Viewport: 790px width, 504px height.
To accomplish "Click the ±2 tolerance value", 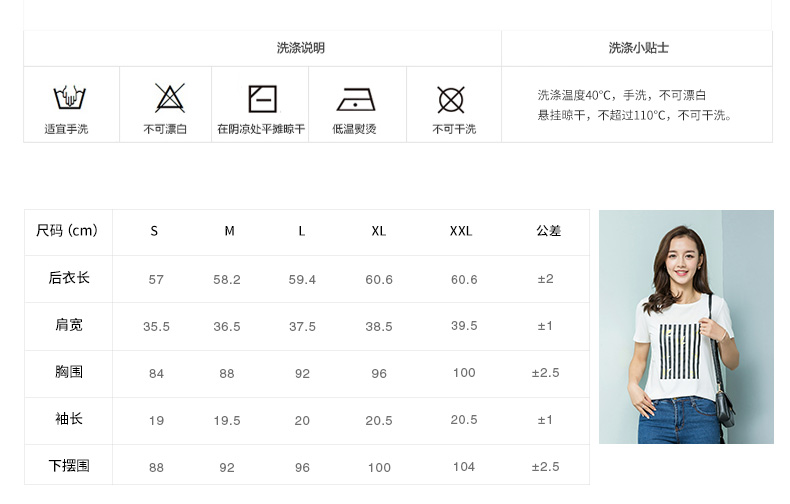I will coord(546,279).
